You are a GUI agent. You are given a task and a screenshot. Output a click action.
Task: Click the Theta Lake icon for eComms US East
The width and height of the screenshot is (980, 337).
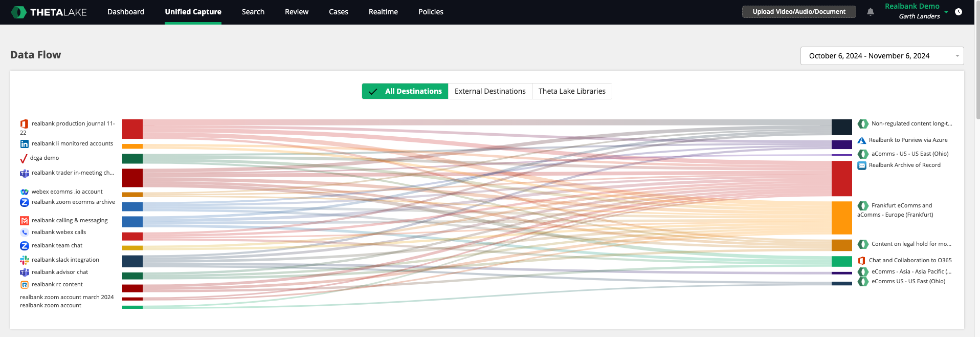pos(863,282)
